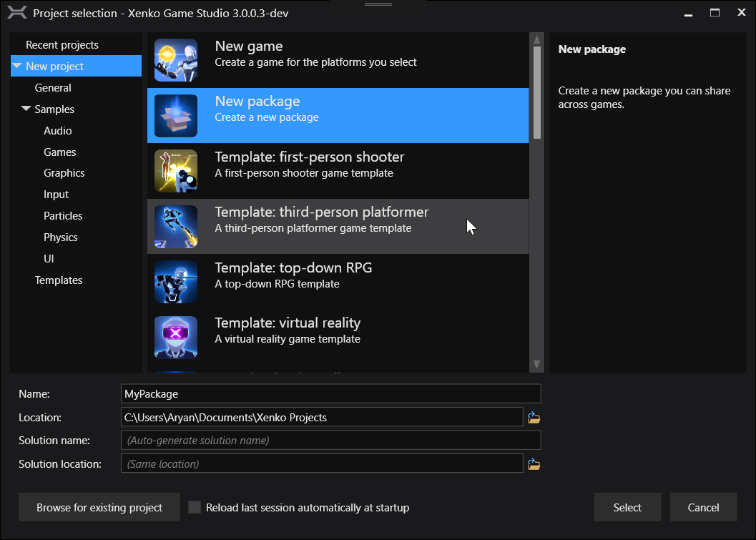Viewport: 756px width, 540px height.
Task: Select the Input samples category
Action: pyautogui.click(x=57, y=195)
